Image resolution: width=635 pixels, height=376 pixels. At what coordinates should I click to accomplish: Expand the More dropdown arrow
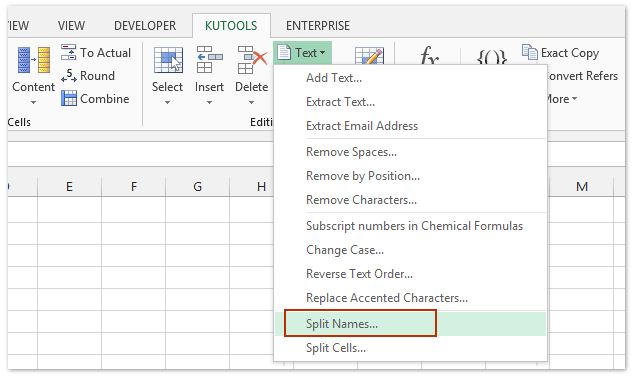[x=574, y=98]
